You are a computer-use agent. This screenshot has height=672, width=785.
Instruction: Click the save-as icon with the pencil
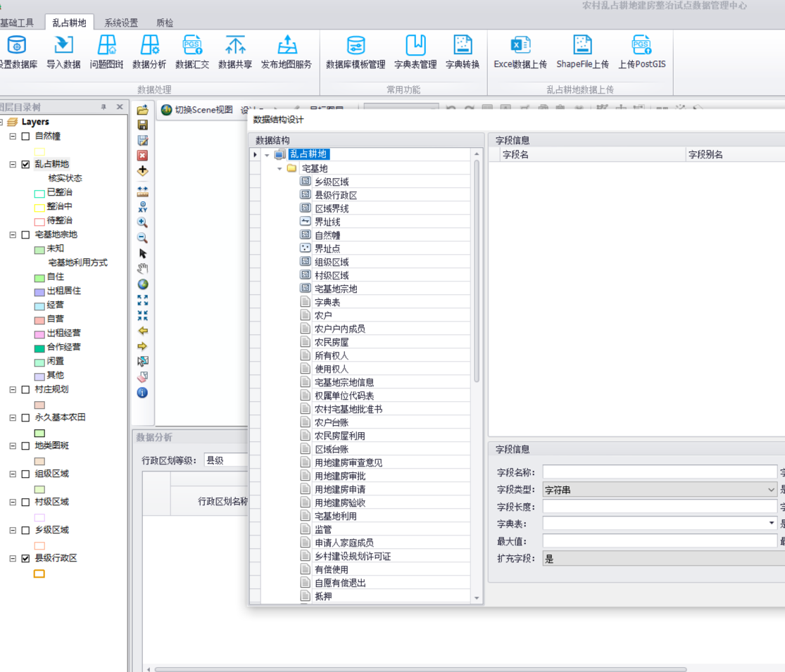click(x=143, y=141)
